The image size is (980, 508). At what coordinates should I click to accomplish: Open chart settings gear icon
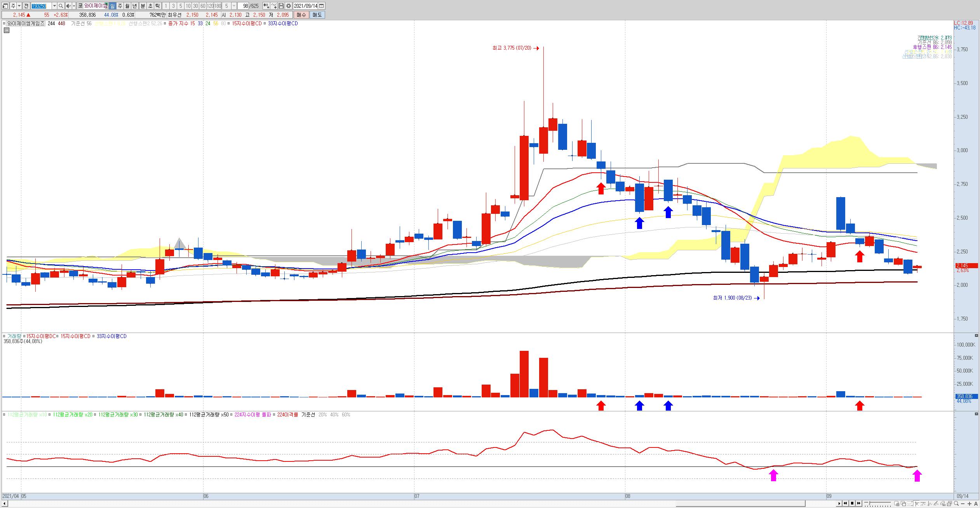coord(289,6)
